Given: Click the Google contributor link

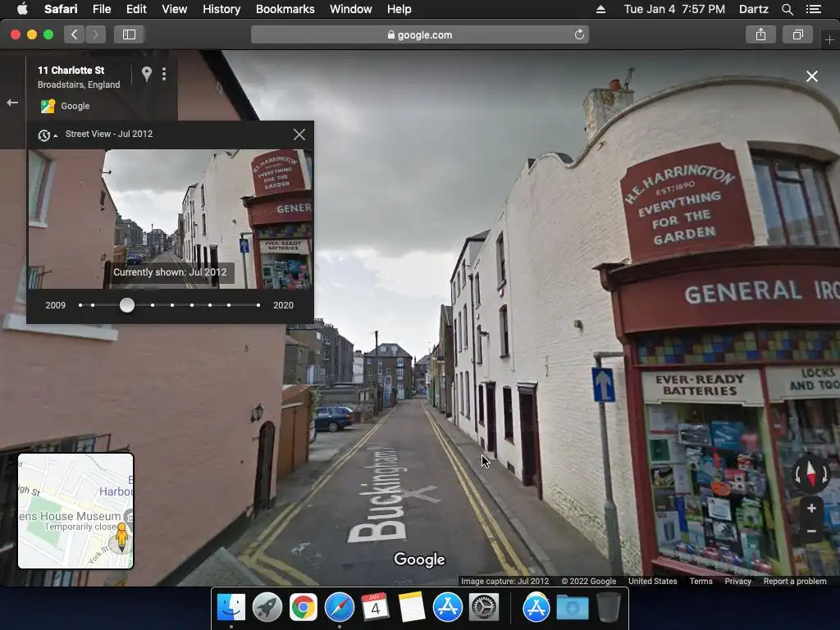Looking at the screenshot, I should point(75,106).
